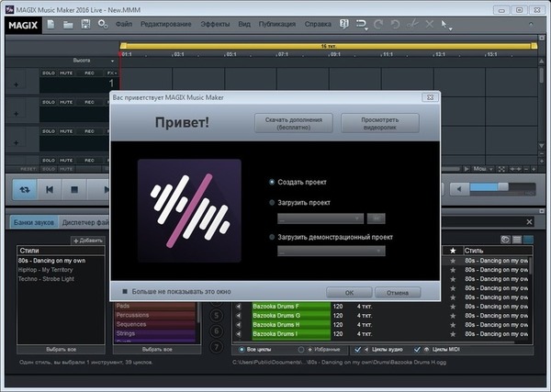This screenshot has width=551, height=392.
Task: Click the save disk icon in toolbar
Action: point(84,23)
